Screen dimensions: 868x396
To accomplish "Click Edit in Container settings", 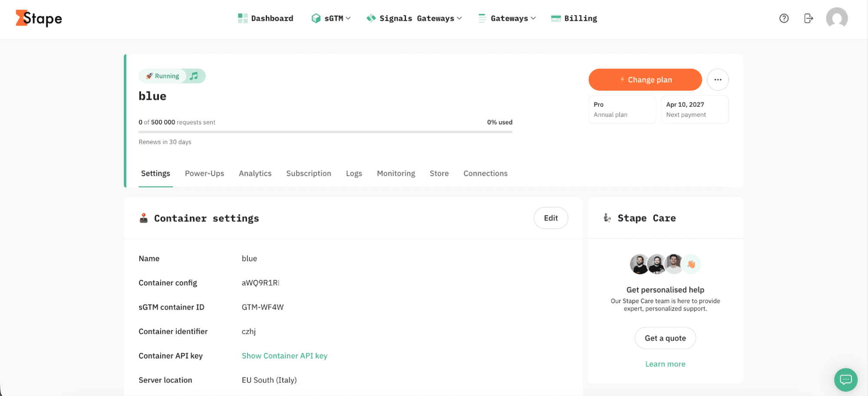I will point(551,218).
